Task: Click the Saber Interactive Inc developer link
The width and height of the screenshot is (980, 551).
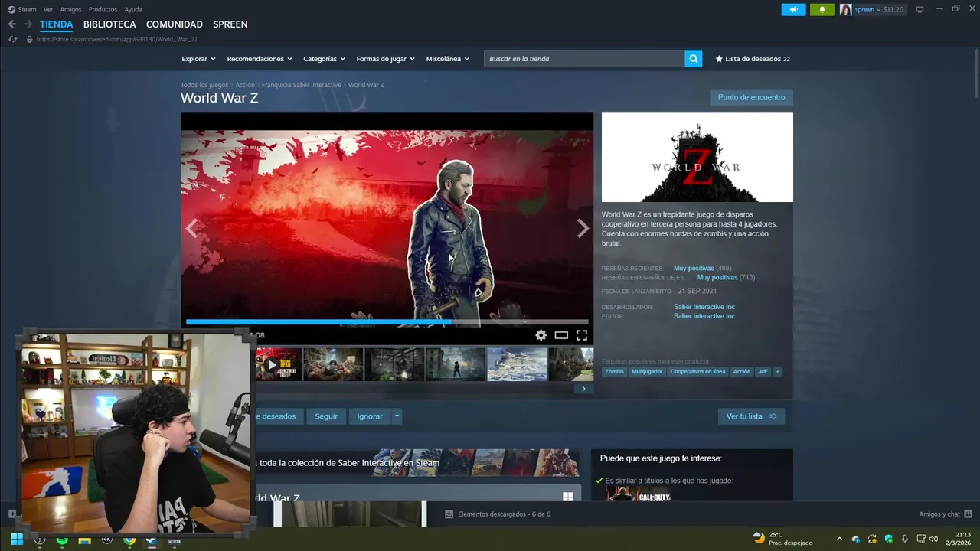Action: point(704,307)
